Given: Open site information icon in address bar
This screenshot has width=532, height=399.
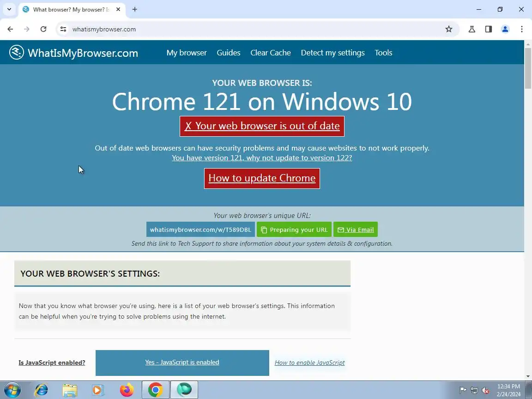Looking at the screenshot, I should (63, 29).
